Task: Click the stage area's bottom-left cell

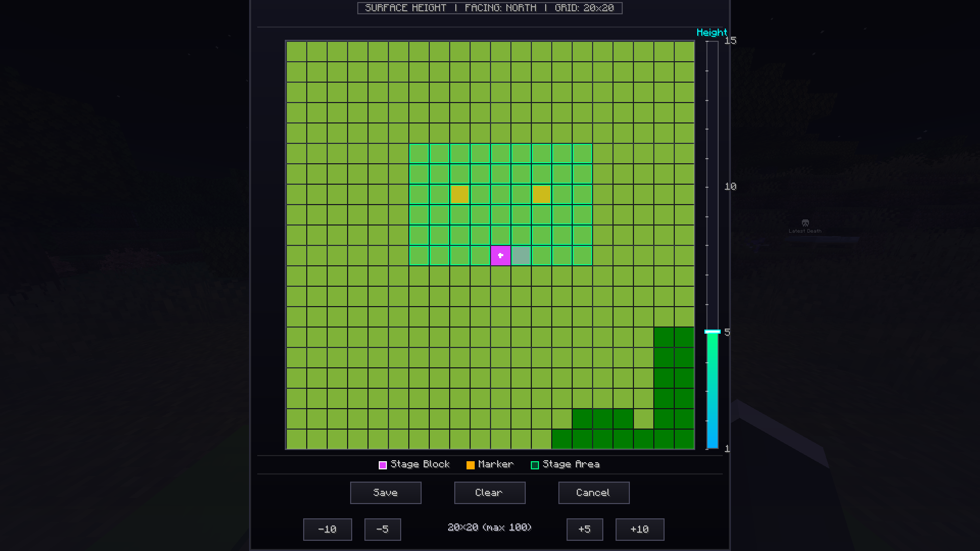Action: click(x=419, y=256)
